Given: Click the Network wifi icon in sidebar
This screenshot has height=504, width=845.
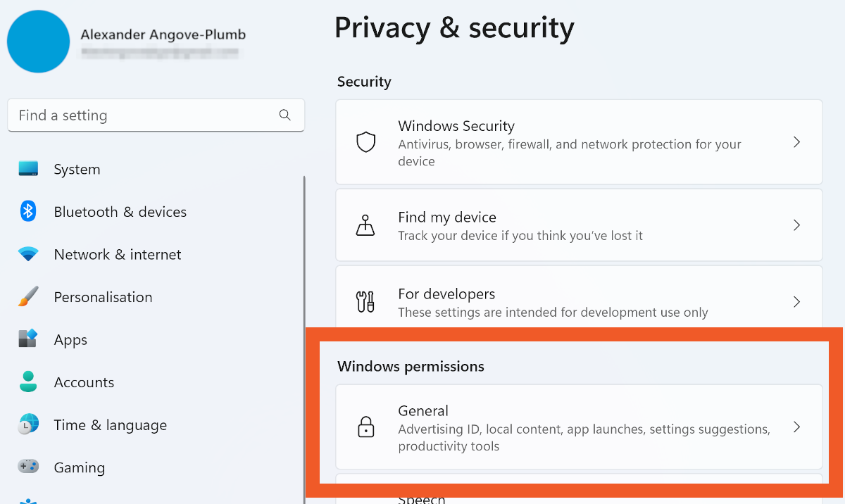Looking at the screenshot, I should [x=28, y=254].
